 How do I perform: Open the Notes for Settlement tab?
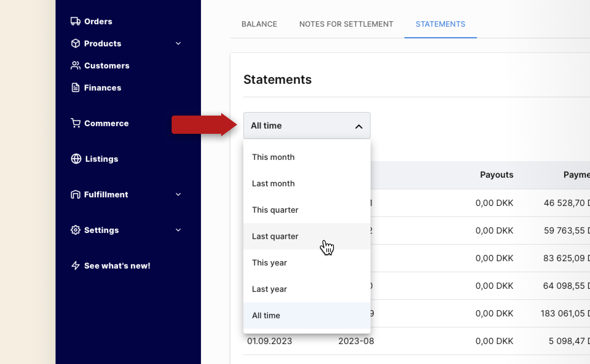pos(346,24)
